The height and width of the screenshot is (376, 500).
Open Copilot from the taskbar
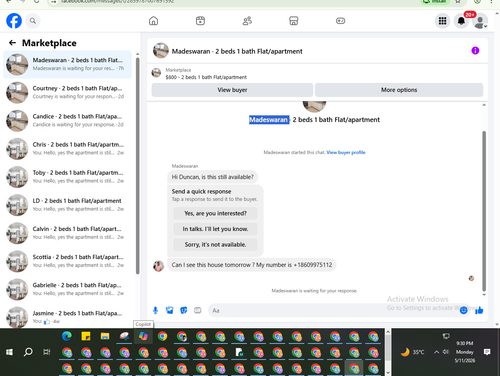click(x=143, y=336)
